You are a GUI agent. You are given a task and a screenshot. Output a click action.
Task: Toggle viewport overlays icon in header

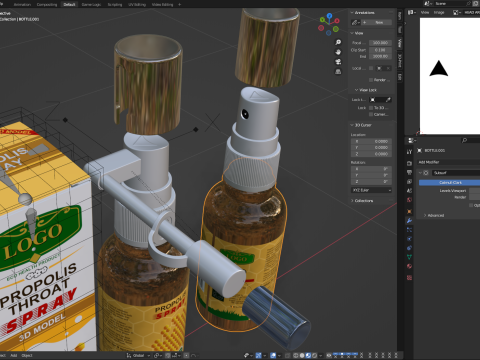(273, 355)
